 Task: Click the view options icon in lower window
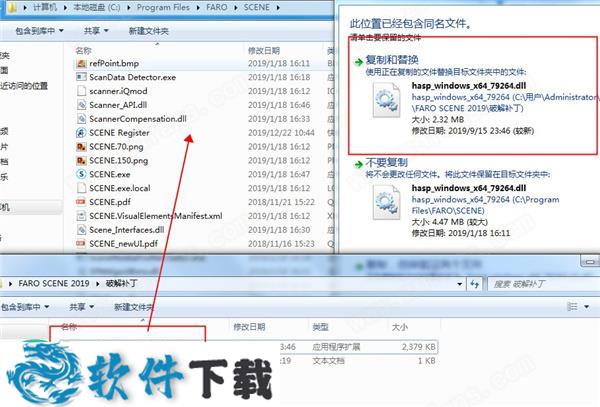point(572,307)
